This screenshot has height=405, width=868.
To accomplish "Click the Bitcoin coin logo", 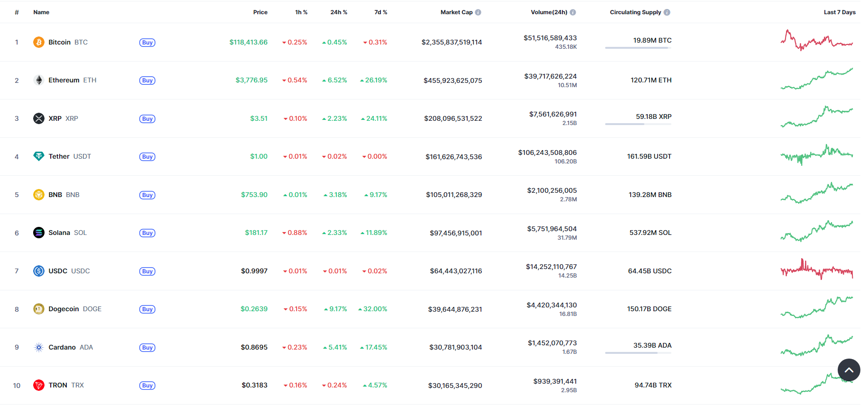I will click(39, 42).
